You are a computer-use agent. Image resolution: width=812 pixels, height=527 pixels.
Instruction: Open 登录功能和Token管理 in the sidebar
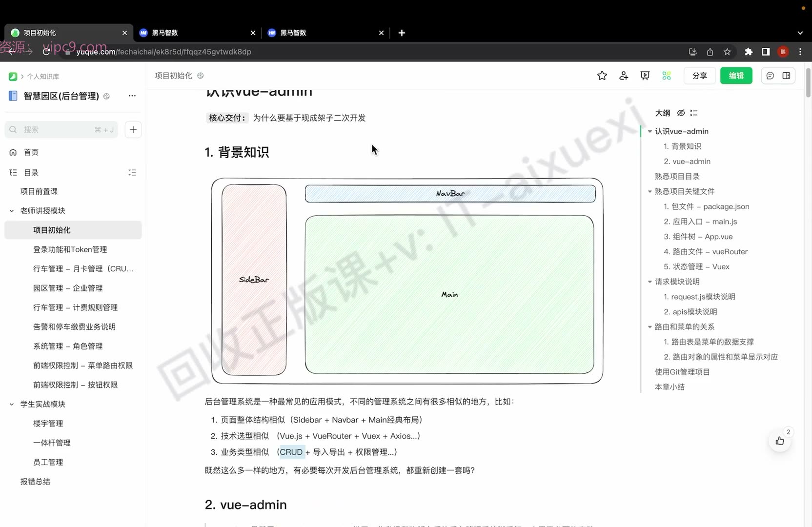[x=70, y=249]
